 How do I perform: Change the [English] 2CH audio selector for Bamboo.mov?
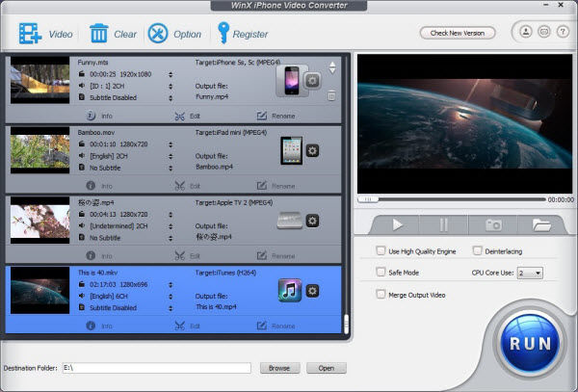(171, 156)
